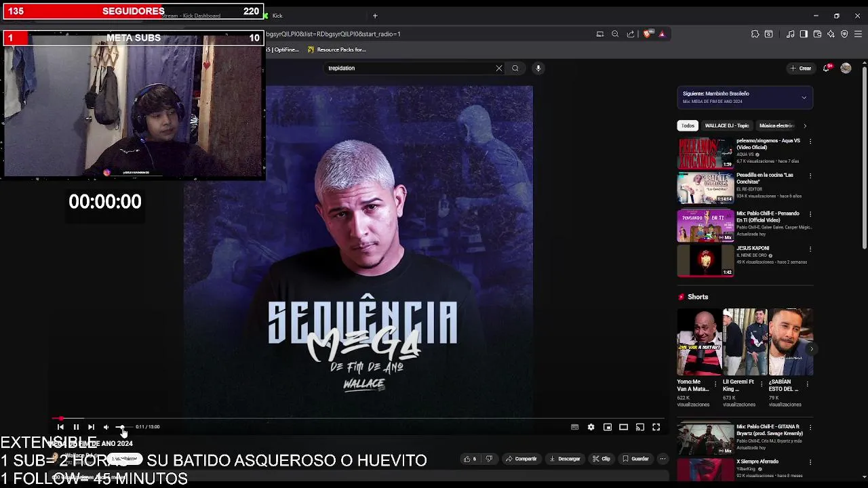Select the 'WALLACE DJ - Topic' chip
Image resolution: width=868 pixels, height=488 pixels.
click(726, 125)
